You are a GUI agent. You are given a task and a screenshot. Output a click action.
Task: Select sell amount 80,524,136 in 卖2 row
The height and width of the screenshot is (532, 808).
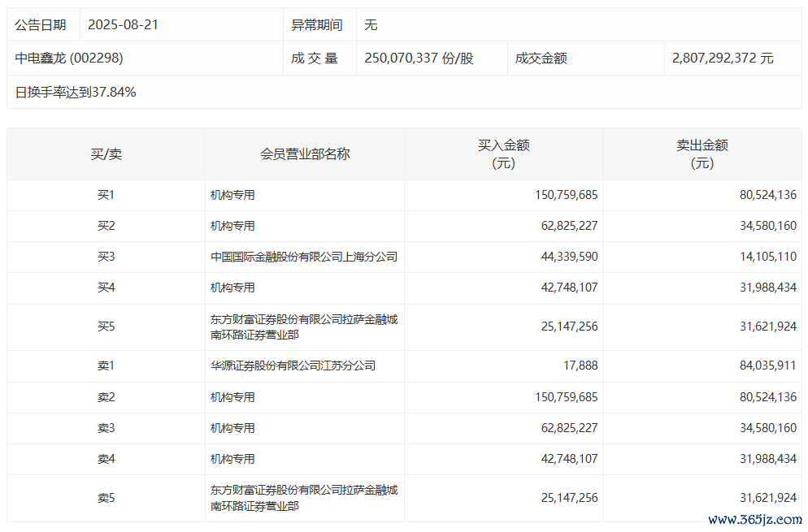coord(768,398)
